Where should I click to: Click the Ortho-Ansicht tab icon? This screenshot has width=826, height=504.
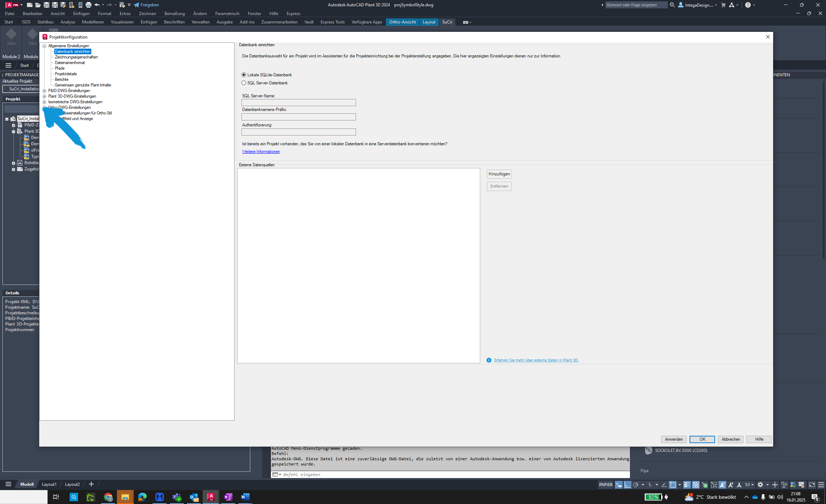(x=402, y=22)
